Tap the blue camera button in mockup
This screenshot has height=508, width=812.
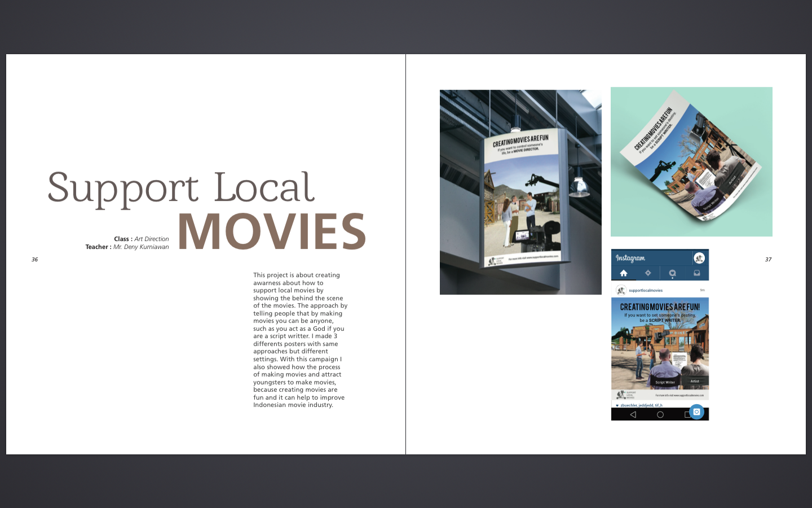[x=696, y=412]
